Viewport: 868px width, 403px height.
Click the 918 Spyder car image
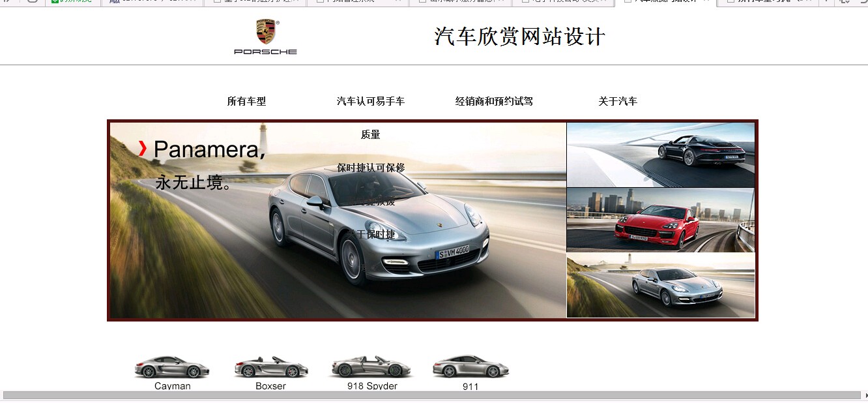371,366
